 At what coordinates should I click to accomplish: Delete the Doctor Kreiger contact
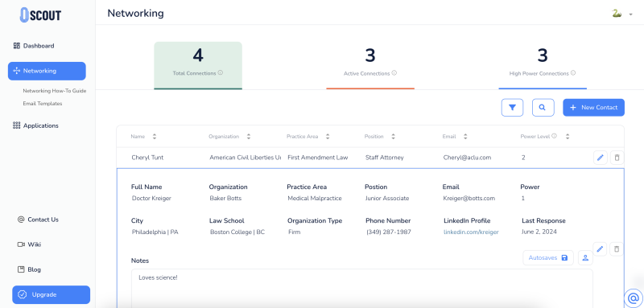point(617,249)
